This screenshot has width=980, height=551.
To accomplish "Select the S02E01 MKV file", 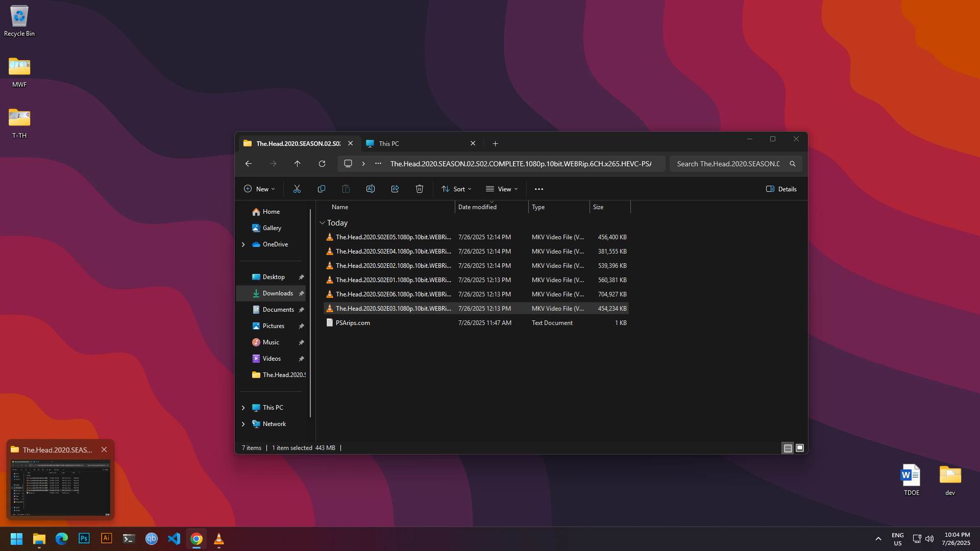I will point(476,280).
